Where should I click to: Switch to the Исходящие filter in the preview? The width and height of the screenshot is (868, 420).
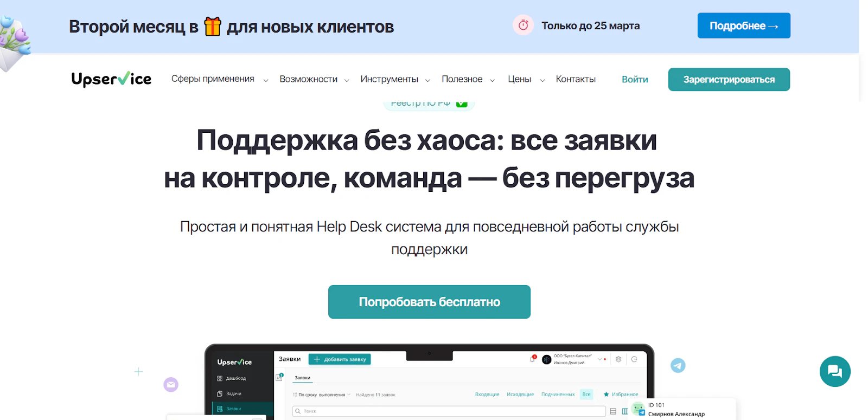(520, 395)
